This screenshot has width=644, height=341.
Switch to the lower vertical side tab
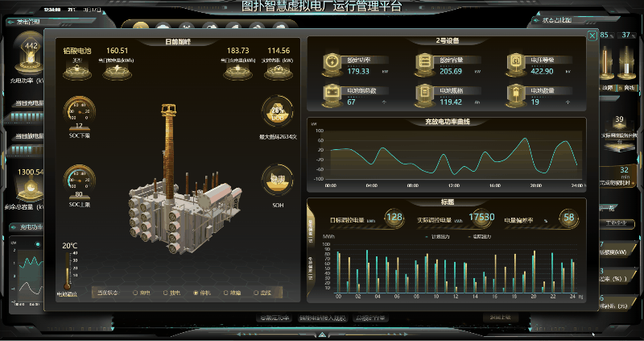[x=311, y=268]
